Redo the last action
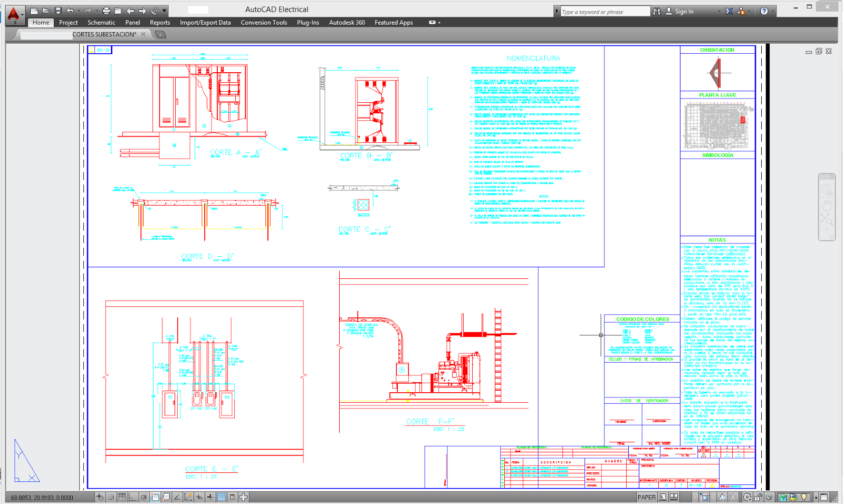The image size is (844, 504). (87, 10)
